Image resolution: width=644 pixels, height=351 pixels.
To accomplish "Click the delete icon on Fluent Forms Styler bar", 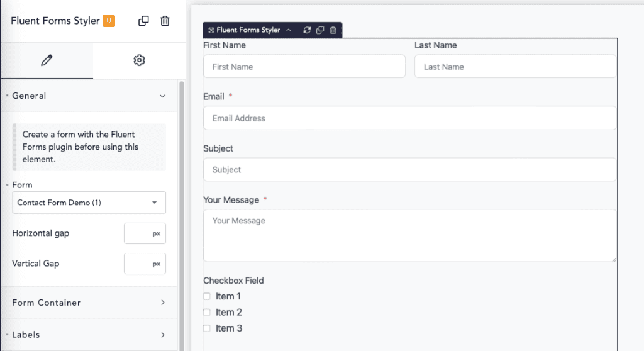I will [333, 30].
